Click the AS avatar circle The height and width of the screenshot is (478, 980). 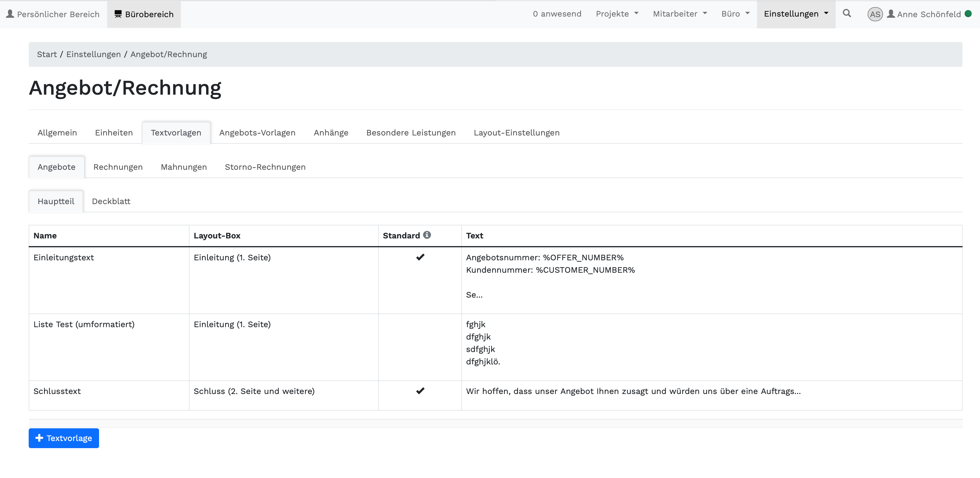coord(875,14)
